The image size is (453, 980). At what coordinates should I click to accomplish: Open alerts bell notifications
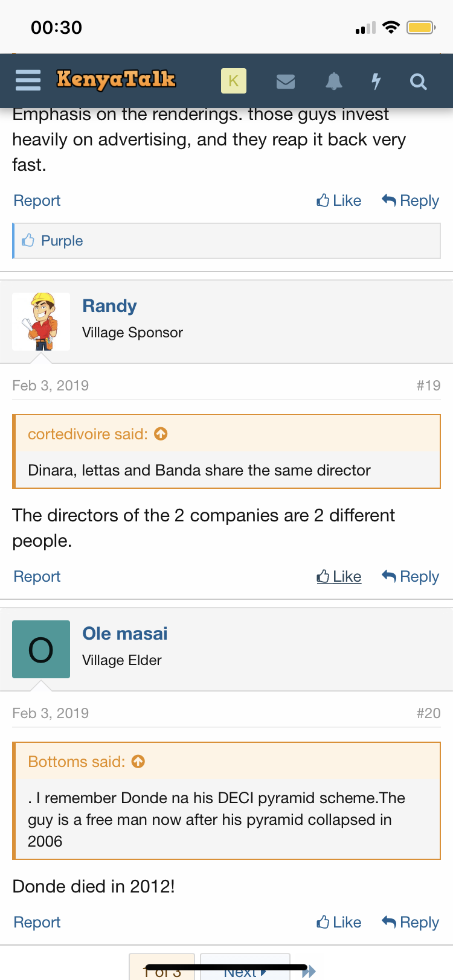click(333, 81)
